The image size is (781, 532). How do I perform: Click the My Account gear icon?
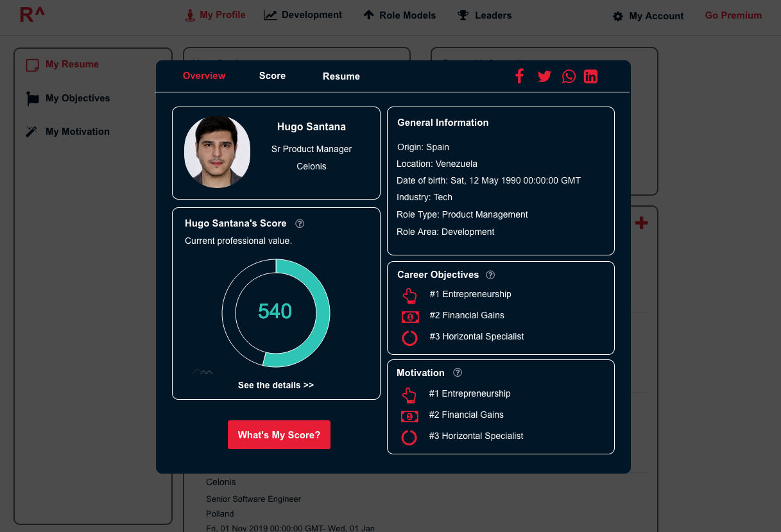tap(618, 17)
